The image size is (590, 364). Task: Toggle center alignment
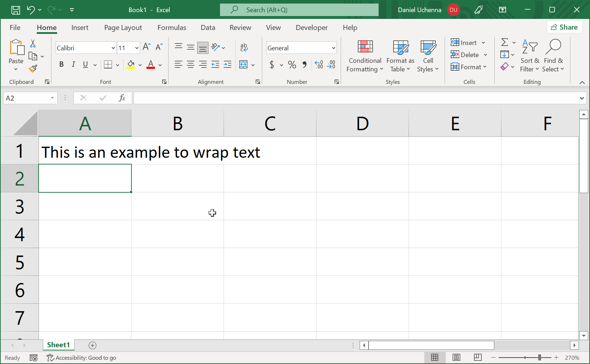(x=190, y=65)
